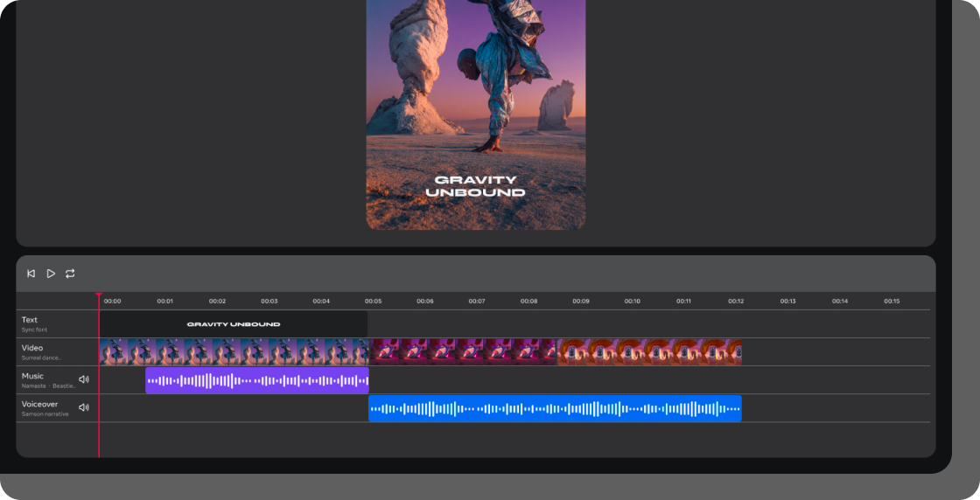Select the Text track label
Image resolution: width=980 pixels, height=500 pixels.
point(30,320)
